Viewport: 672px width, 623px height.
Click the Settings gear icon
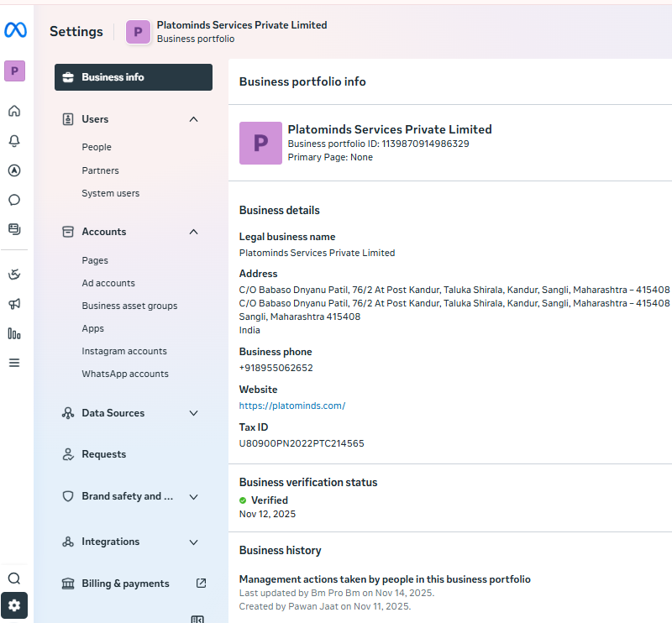(x=14, y=605)
